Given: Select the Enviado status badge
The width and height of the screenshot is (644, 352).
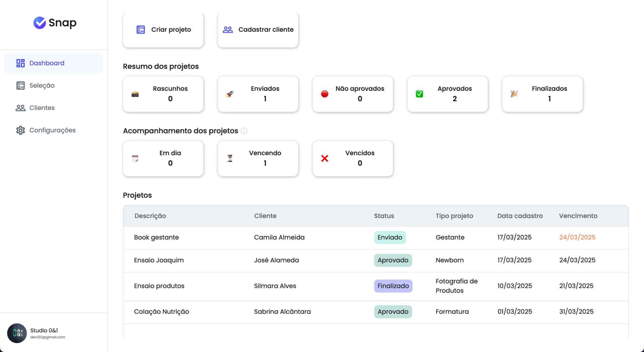Looking at the screenshot, I should [x=390, y=237].
